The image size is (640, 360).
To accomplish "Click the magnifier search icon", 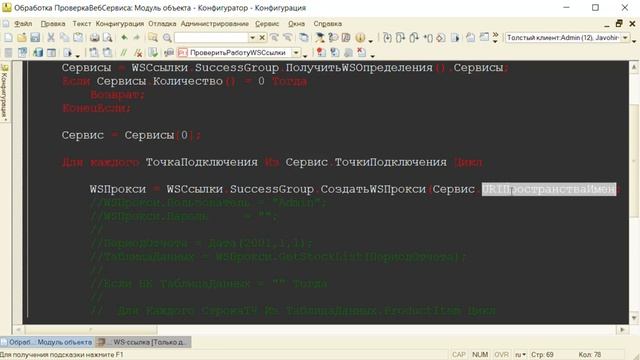I will point(167,38).
